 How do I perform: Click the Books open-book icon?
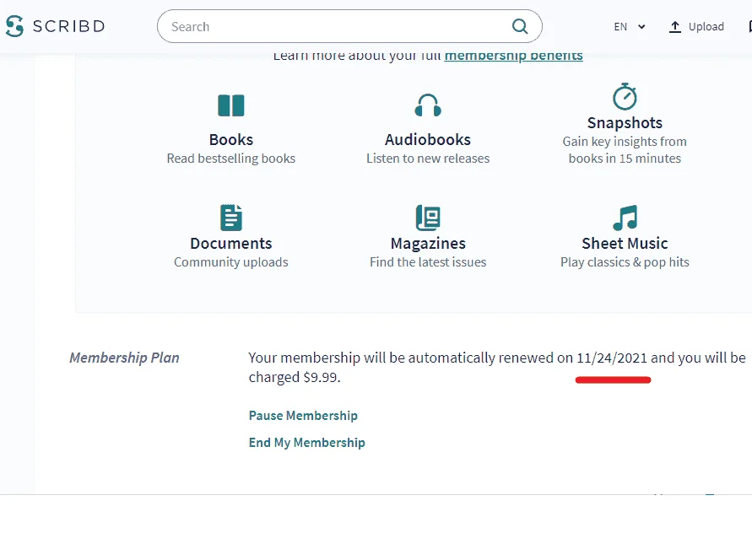click(231, 105)
